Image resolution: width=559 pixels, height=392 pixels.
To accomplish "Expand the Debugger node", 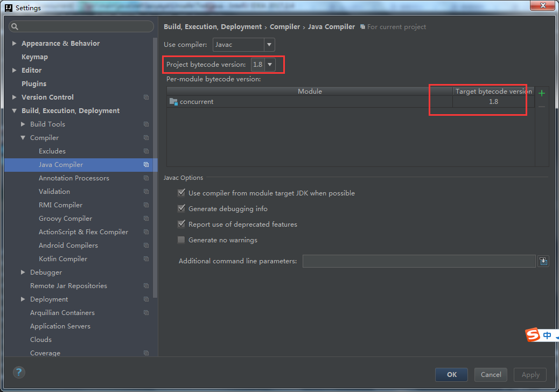I will [x=23, y=272].
